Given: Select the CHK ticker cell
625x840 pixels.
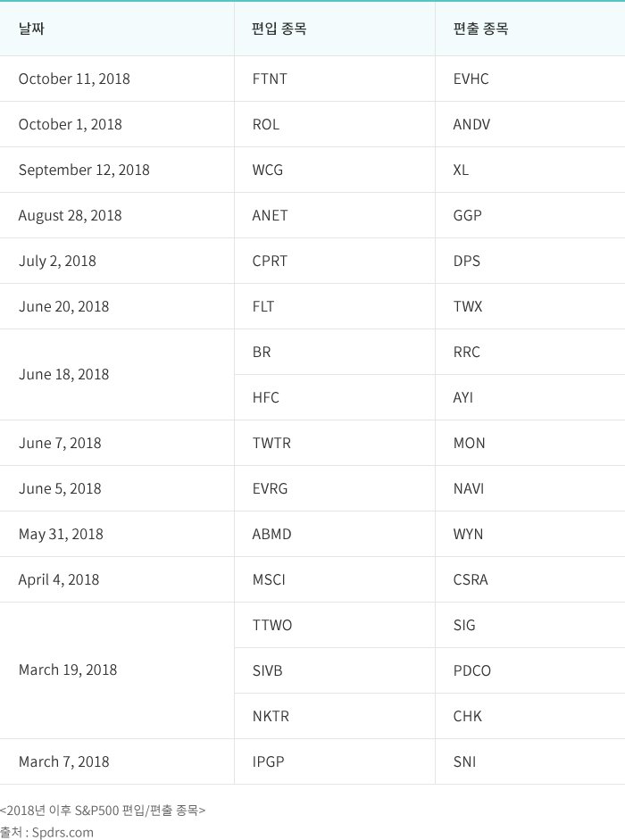Looking at the screenshot, I should tap(468, 716).
